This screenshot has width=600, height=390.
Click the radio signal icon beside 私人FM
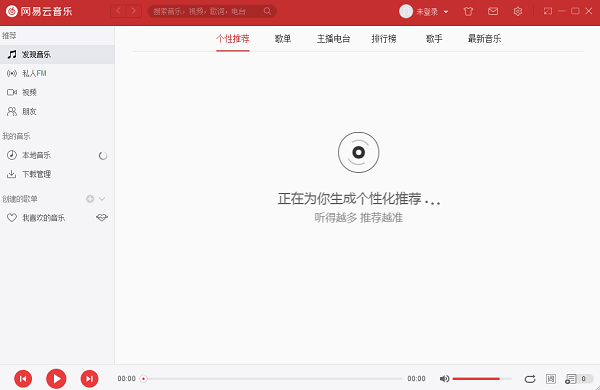click(12, 73)
